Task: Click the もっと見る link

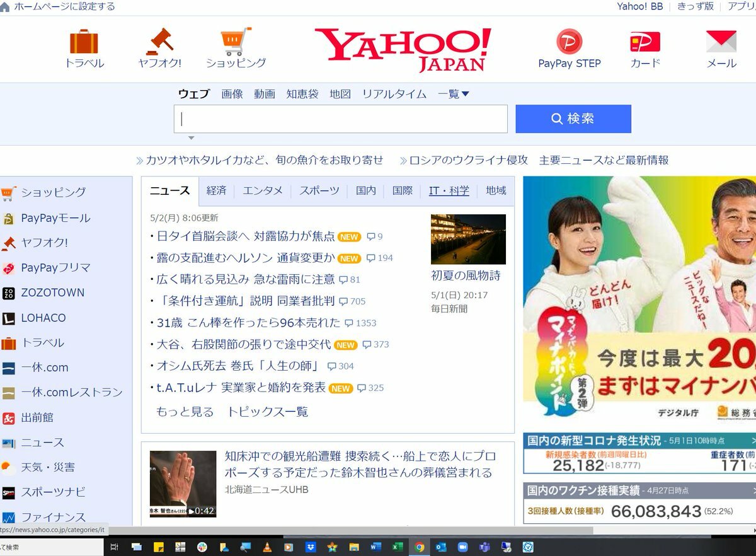Action: pyautogui.click(x=185, y=412)
